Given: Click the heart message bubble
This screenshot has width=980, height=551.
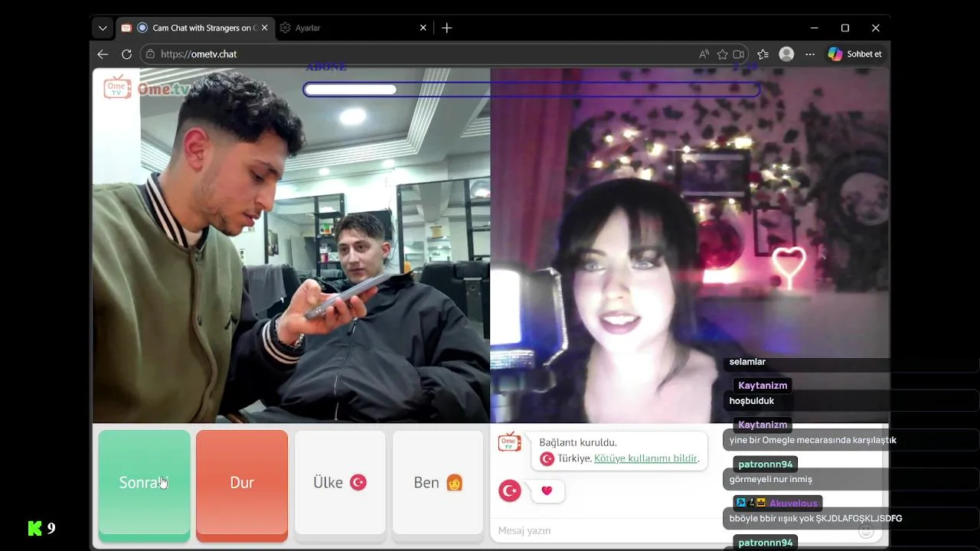Looking at the screenshot, I should tap(546, 491).
